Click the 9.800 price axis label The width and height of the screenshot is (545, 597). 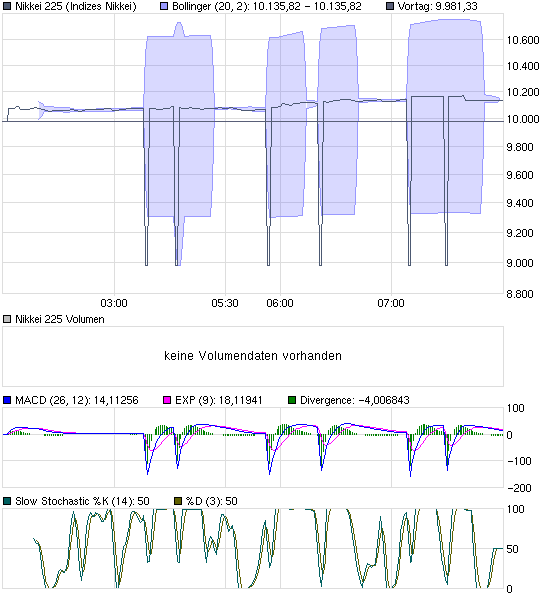click(519, 147)
